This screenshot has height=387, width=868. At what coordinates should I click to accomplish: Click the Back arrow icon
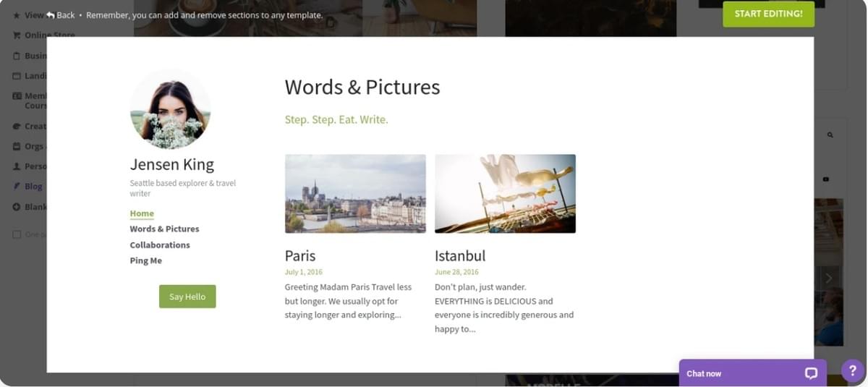[51, 15]
